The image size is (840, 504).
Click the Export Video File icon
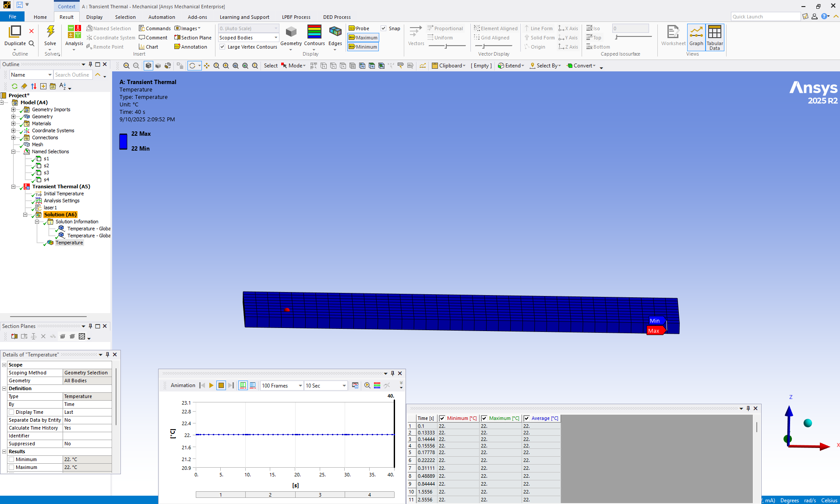click(x=355, y=385)
